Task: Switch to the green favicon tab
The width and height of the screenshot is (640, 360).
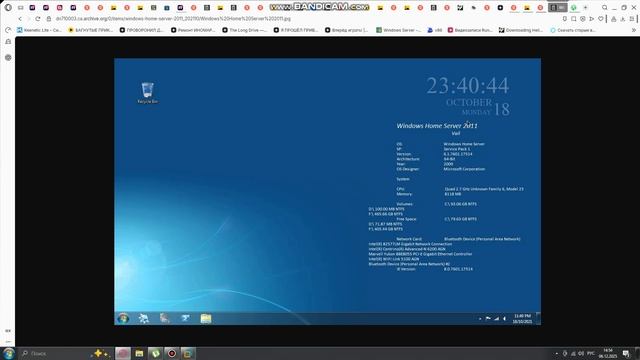Action: (x=573, y=7)
